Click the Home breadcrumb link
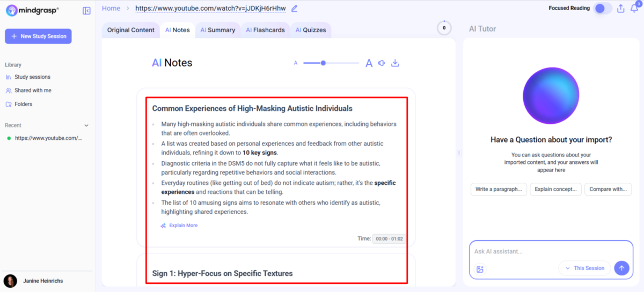644x292 pixels. (x=111, y=8)
